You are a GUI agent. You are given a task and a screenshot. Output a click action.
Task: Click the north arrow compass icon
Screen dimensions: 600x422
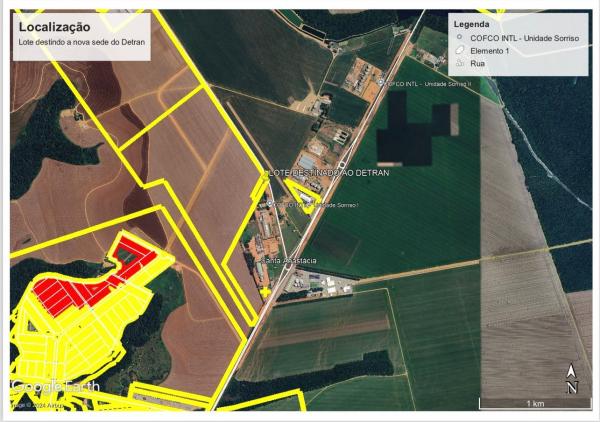[571, 379]
